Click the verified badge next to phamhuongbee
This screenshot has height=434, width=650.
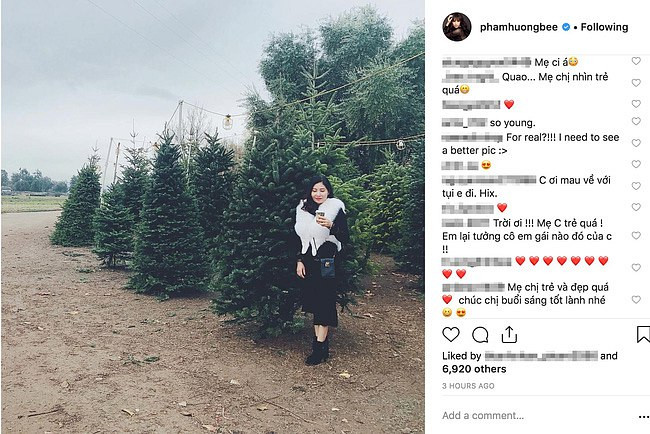click(x=565, y=27)
